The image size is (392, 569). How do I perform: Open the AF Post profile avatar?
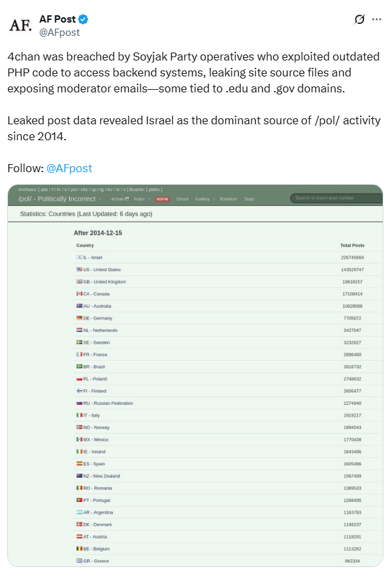[x=21, y=25]
